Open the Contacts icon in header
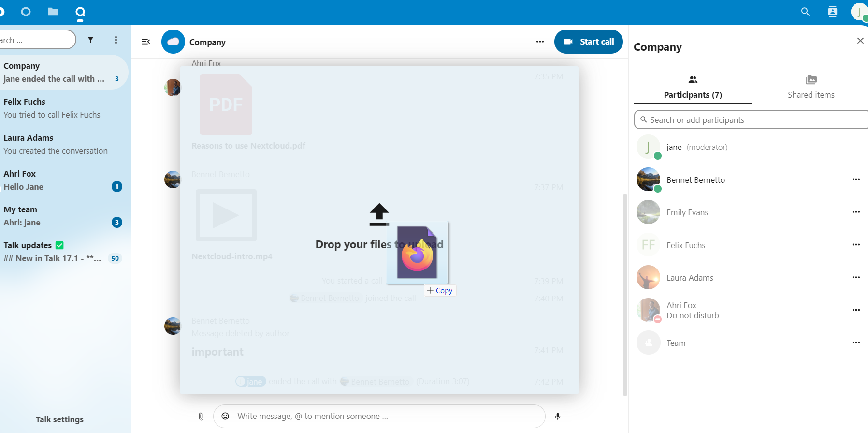This screenshot has width=868, height=433. [x=832, y=12]
